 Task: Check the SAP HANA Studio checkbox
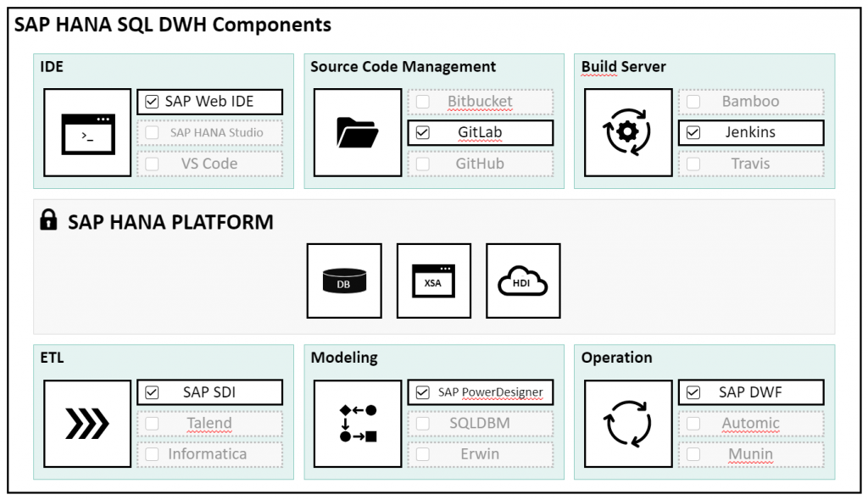tap(152, 133)
